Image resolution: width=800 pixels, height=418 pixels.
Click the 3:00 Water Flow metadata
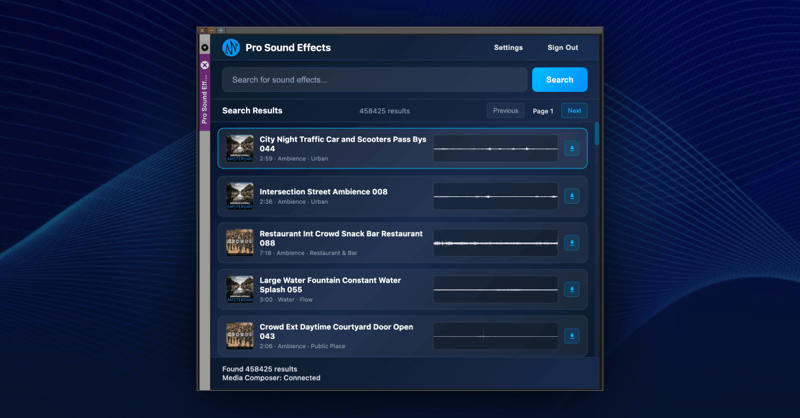pos(286,300)
